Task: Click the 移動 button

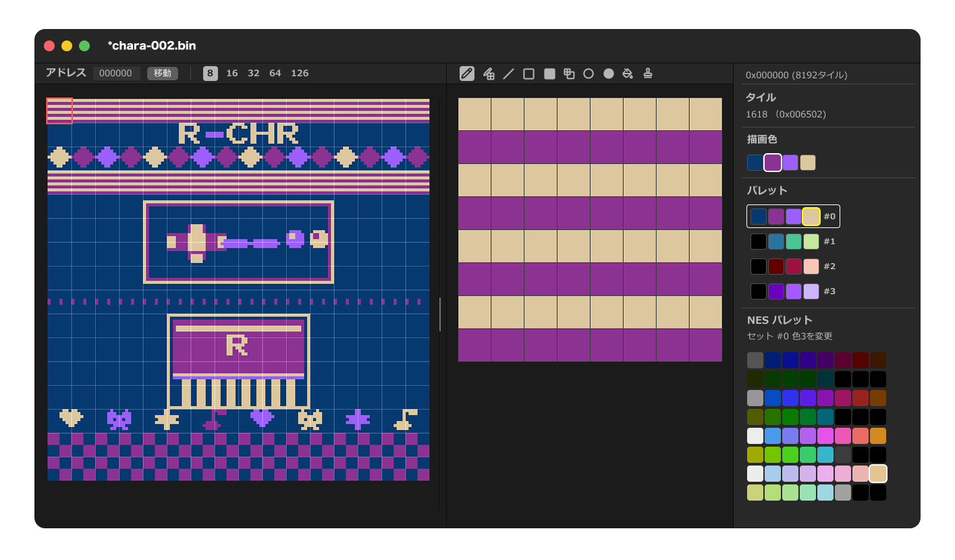Action: click(x=163, y=74)
